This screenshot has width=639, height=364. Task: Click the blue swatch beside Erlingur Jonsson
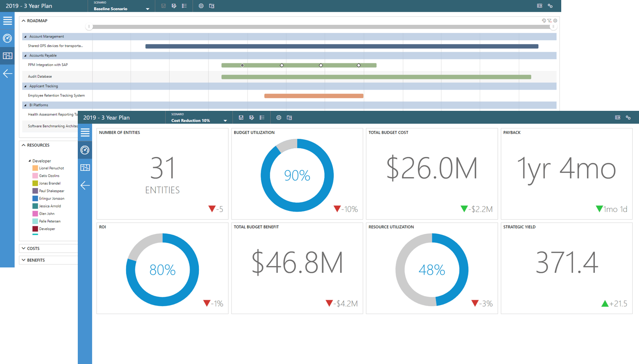click(35, 199)
